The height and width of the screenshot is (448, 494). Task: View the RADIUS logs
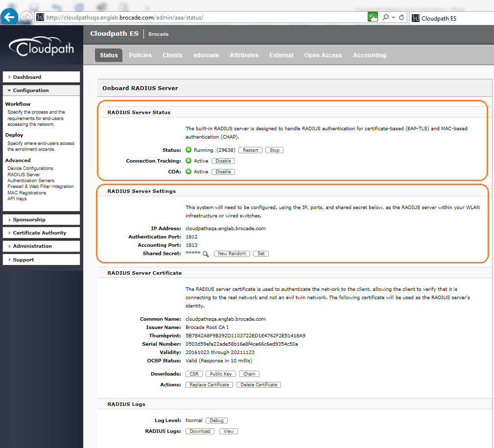click(229, 431)
